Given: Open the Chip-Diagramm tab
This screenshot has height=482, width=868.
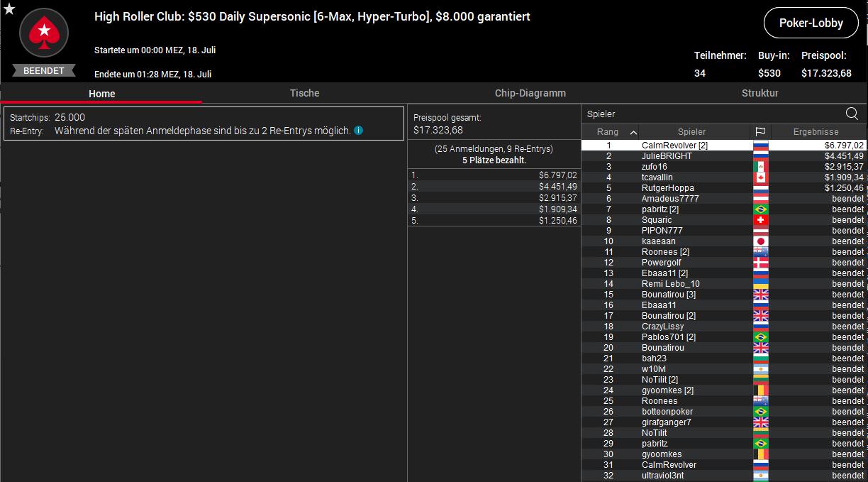Looking at the screenshot, I should [530, 93].
